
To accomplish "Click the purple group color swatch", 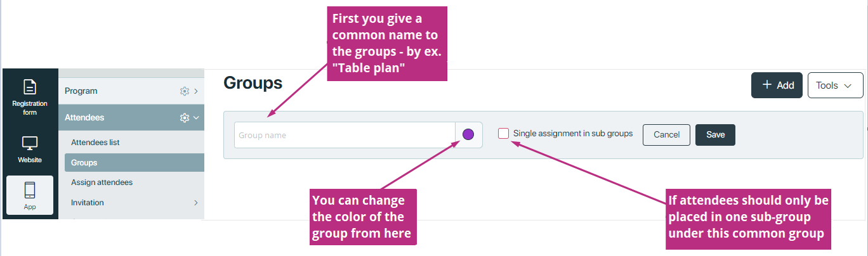I will (468, 134).
